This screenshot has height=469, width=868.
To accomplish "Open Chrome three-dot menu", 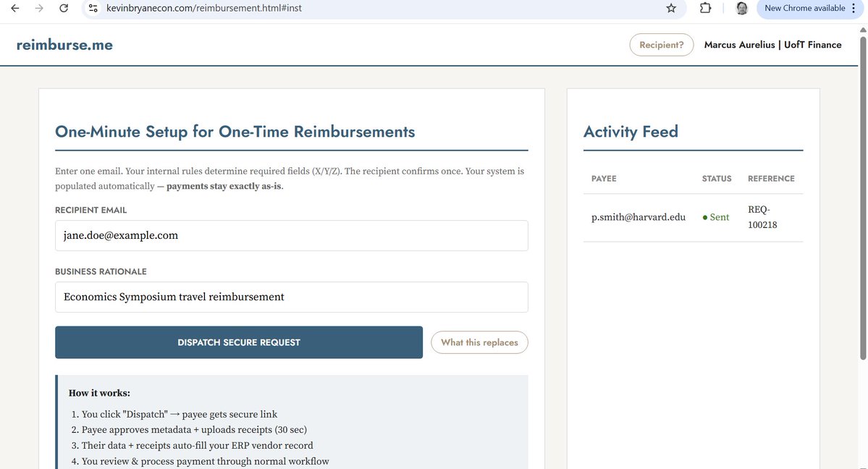I will click(x=854, y=8).
